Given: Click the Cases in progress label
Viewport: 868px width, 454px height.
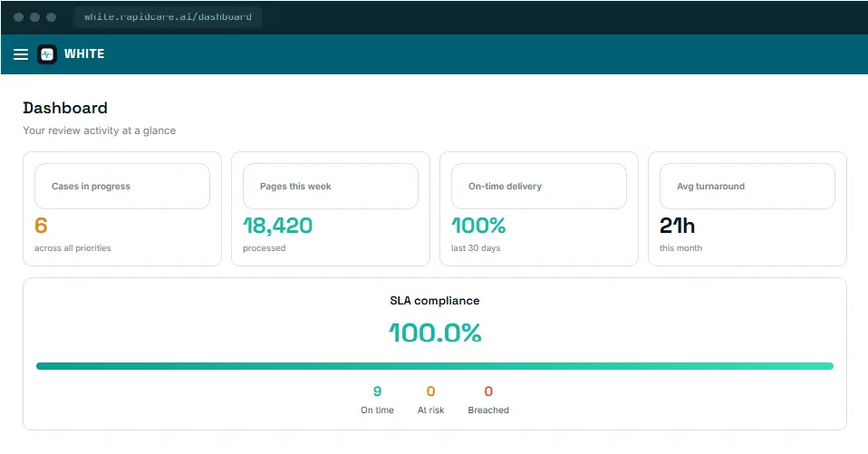Looking at the screenshot, I should click(91, 187).
